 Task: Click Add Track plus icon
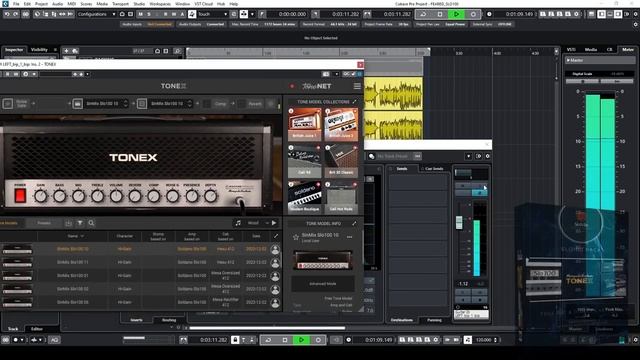coord(66,51)
